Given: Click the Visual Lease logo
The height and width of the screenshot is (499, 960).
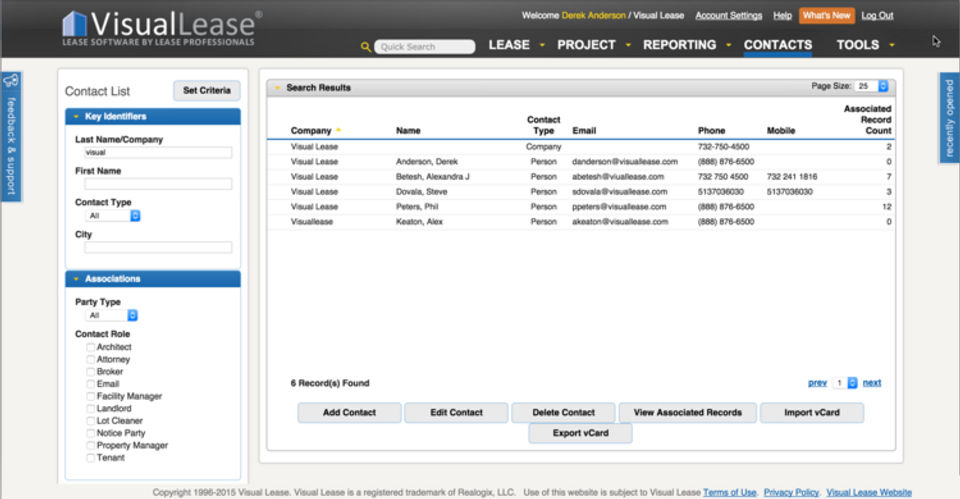Looking at the screenshot, I should [162, 28].
